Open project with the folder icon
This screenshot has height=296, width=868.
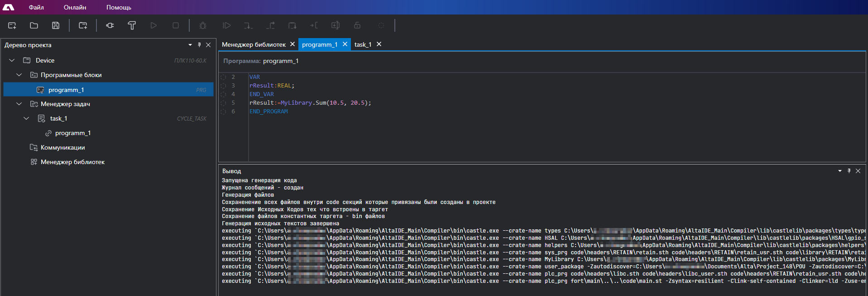34,25
